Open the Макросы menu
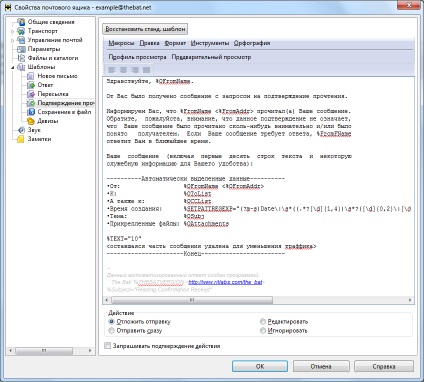The width and height of the screenshot is (424, 382). tap(121, 43)
